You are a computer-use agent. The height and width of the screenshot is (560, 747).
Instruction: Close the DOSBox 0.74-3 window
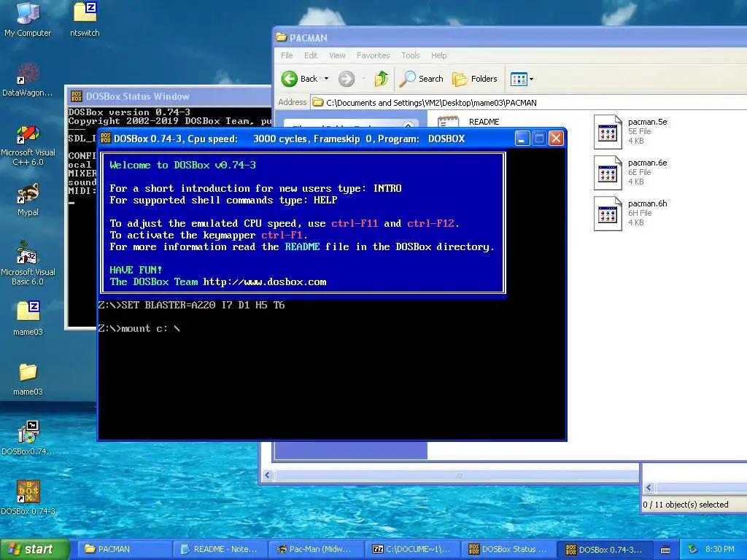556,139
